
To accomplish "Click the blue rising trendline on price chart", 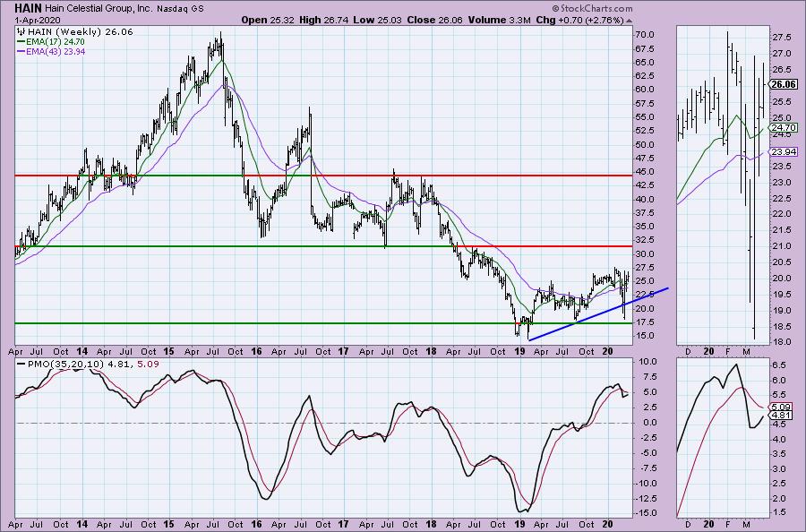I will pos(599,314).
